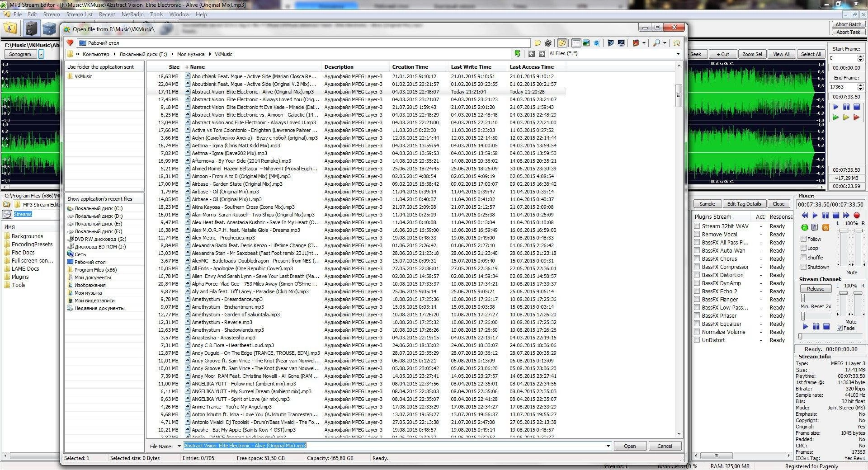Click the Stream Channel play button
The image size is (868, 470).
coord(805,326)
